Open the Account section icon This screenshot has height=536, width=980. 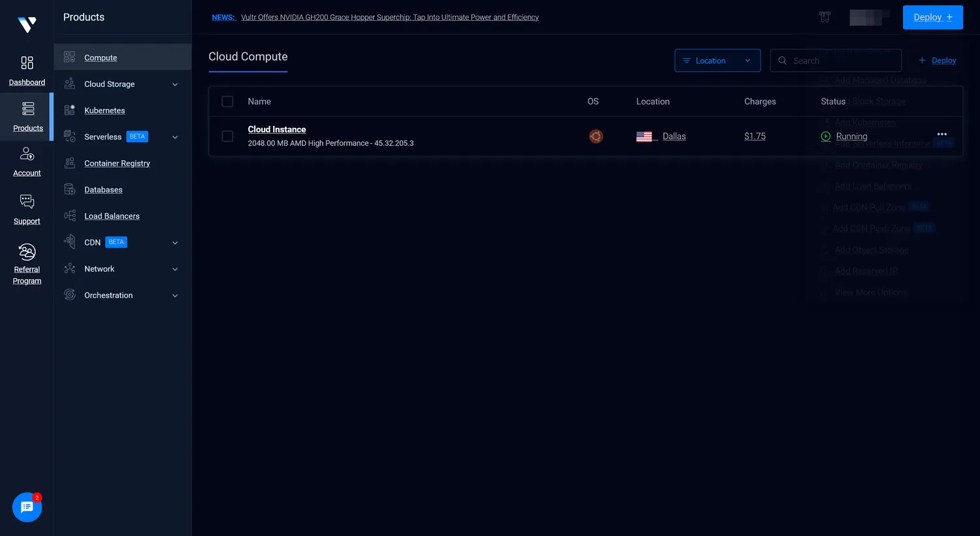coord(27,154)
